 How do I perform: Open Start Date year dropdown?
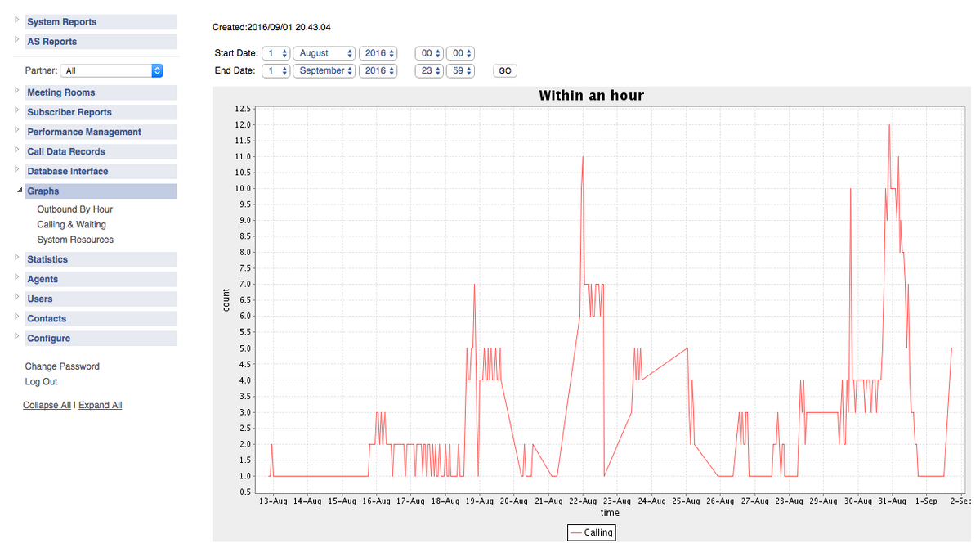378,54
